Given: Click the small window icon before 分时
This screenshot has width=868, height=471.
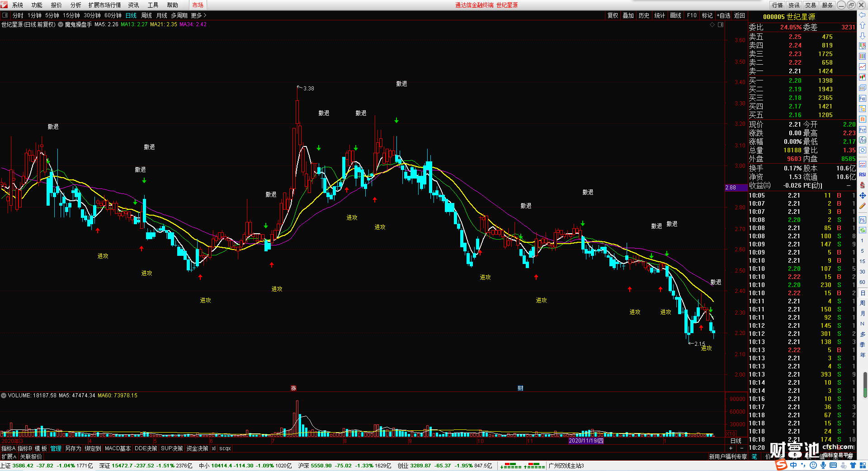Looking at the screenshot, I should [x=5, y=15].
